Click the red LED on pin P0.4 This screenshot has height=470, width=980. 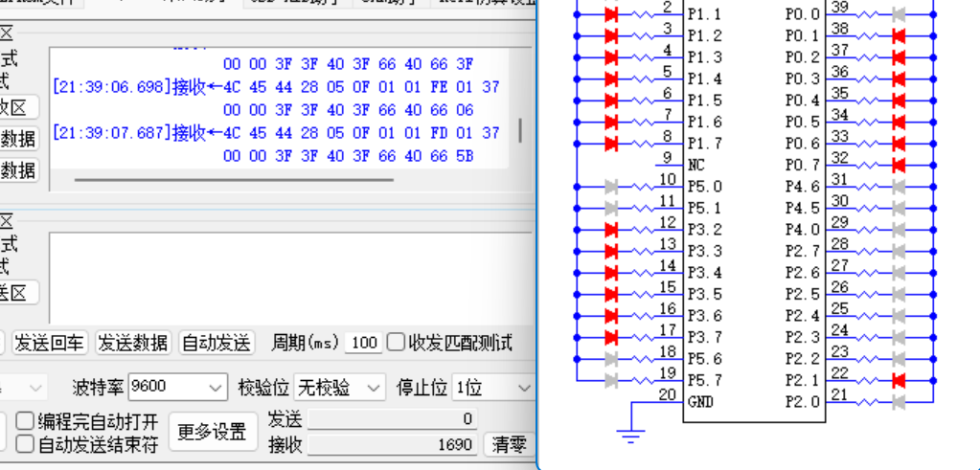tap(899, 101)
